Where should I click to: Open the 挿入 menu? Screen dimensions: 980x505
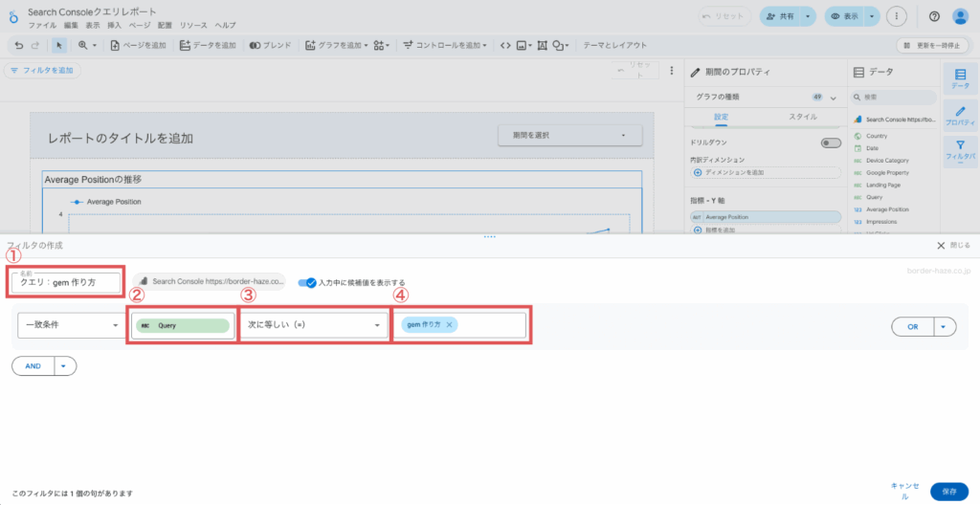pos(115,25)
